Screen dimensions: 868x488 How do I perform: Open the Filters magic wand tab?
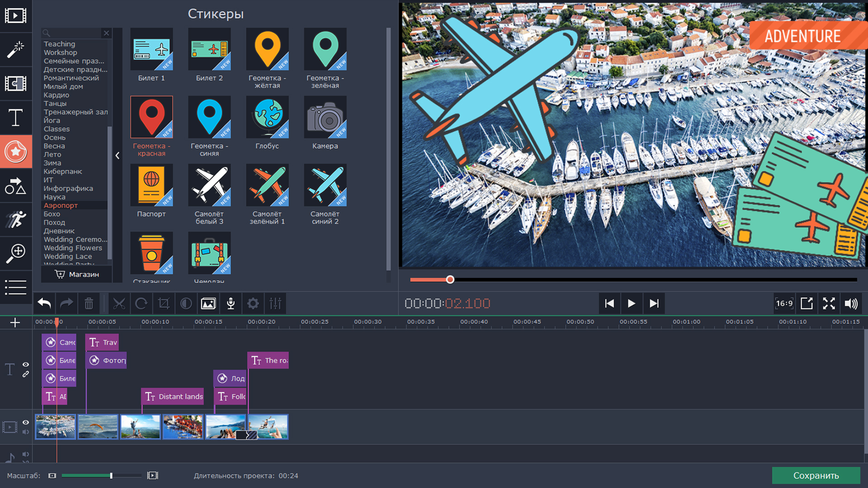(15, 50)
